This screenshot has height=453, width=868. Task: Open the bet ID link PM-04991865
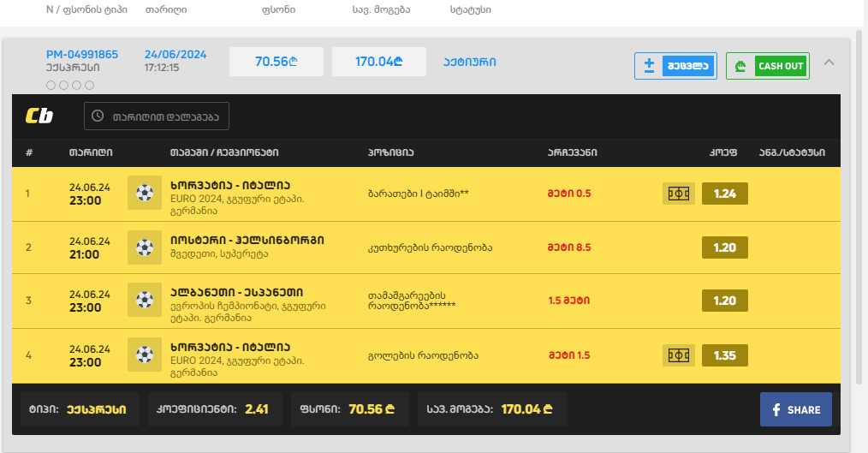tap(82, 54)
